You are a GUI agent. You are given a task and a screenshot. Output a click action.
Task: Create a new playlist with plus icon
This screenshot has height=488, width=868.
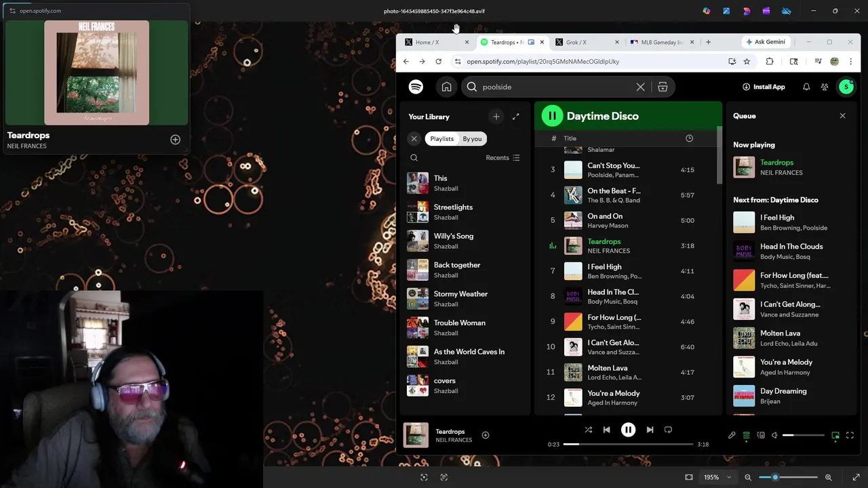pos(496,117)
